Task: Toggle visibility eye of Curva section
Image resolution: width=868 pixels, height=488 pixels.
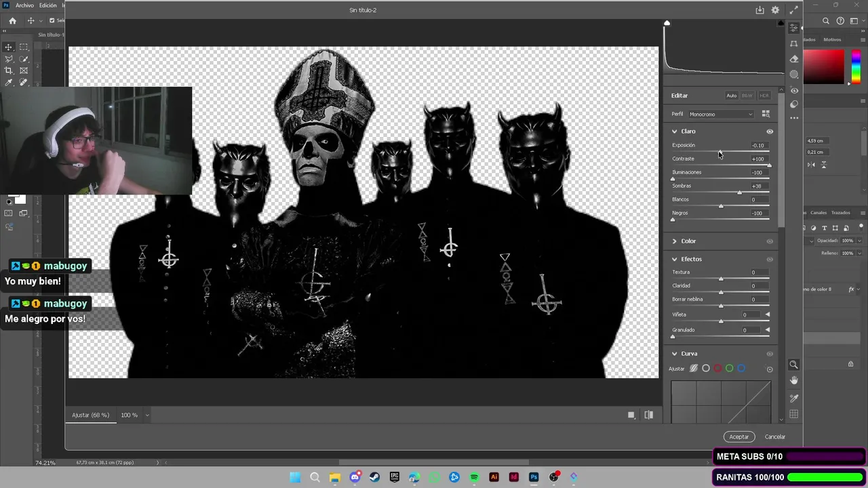Action: pos(770,354)
